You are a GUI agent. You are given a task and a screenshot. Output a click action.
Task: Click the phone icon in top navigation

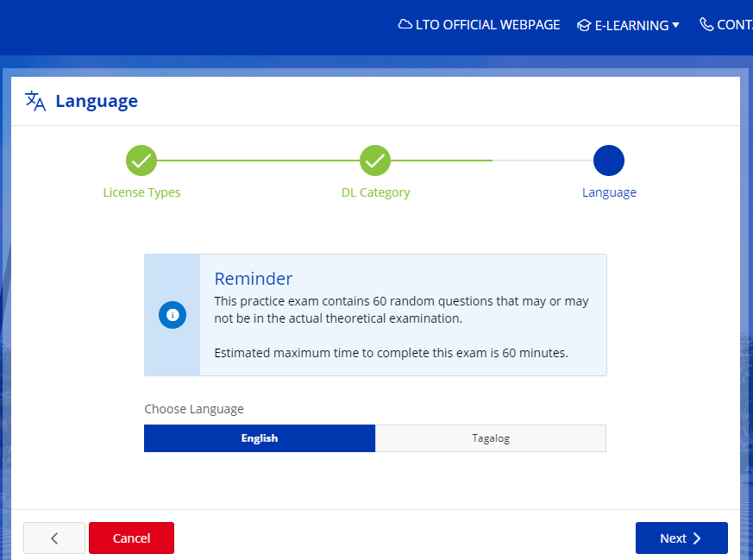(706, 25)
